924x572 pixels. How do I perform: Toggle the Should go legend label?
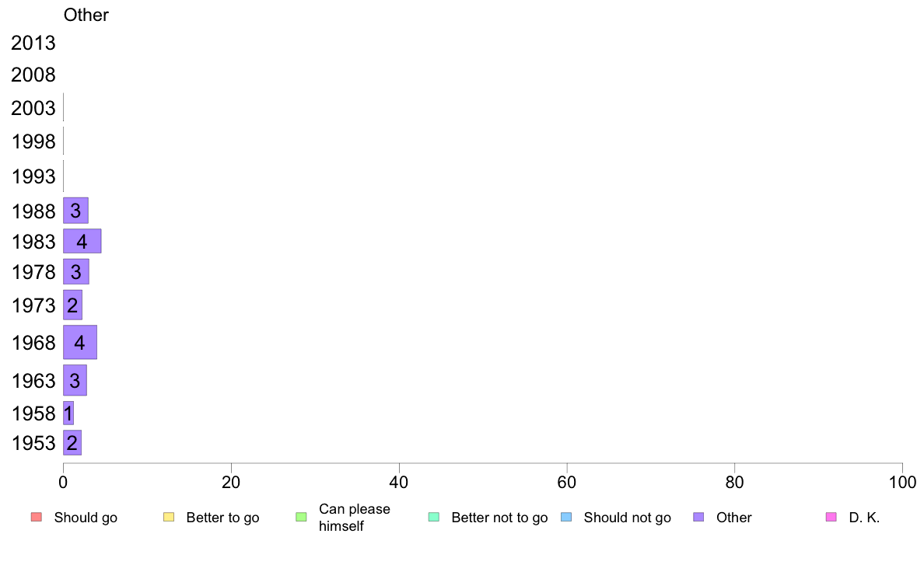[86, 518]
